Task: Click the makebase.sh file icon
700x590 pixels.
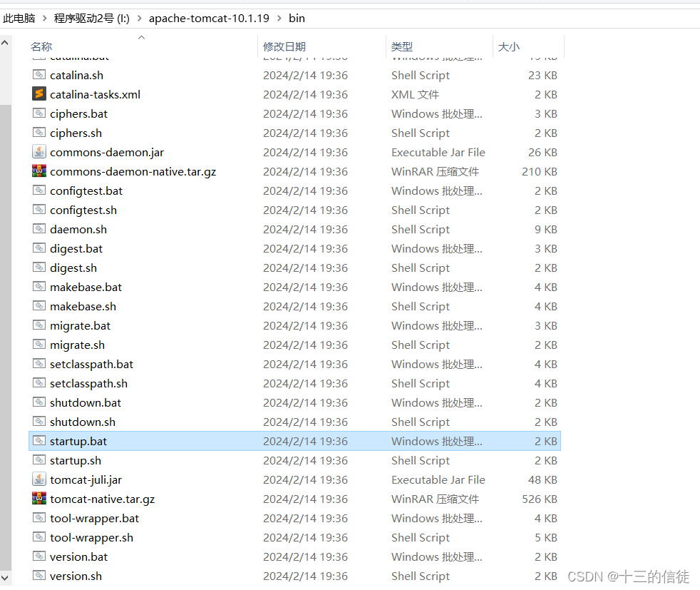Action: point(38,305)
